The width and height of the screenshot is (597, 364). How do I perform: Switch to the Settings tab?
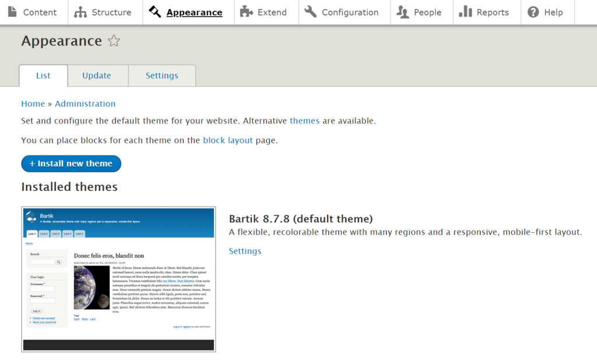[x=162, y=76]
